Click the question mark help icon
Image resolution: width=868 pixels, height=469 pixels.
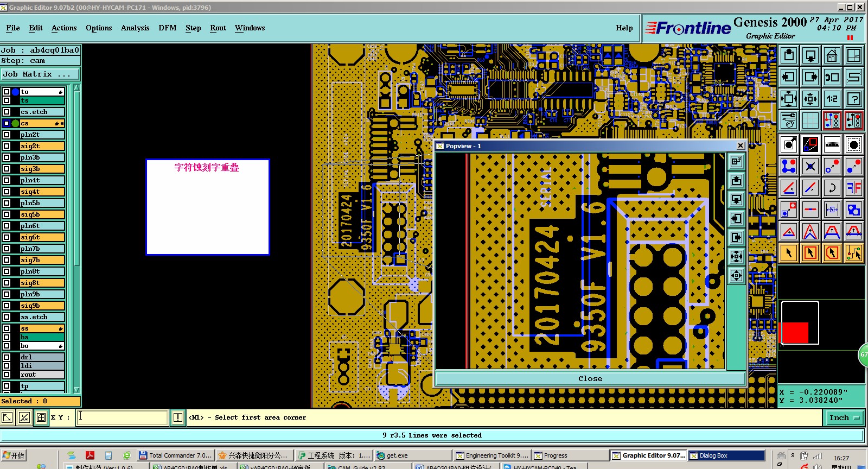click(x=854, y=99)
